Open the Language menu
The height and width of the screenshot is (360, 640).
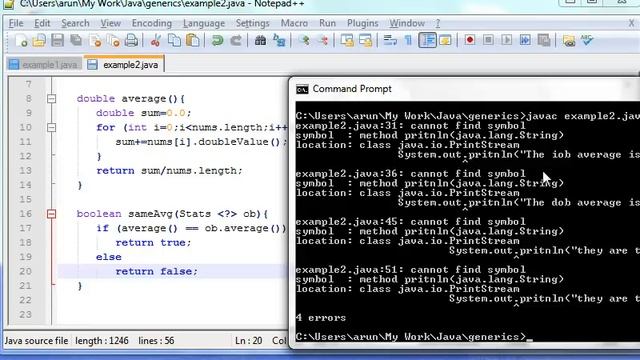point(204,23)
